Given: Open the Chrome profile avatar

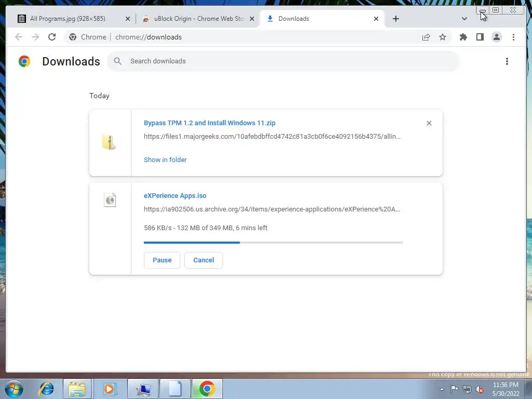Looking at the screenshot, I should tap(496, 37).
